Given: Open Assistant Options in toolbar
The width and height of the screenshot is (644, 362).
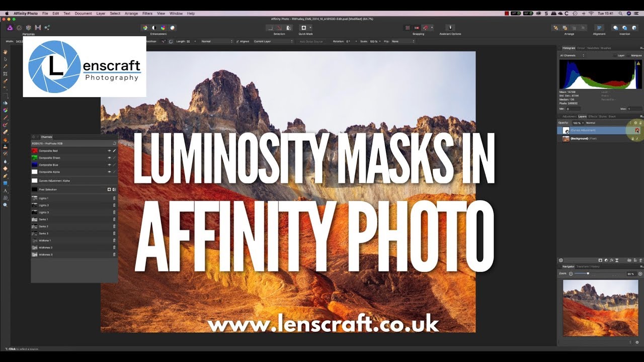Looking at the screenshot, I should (x=450, y=28).
